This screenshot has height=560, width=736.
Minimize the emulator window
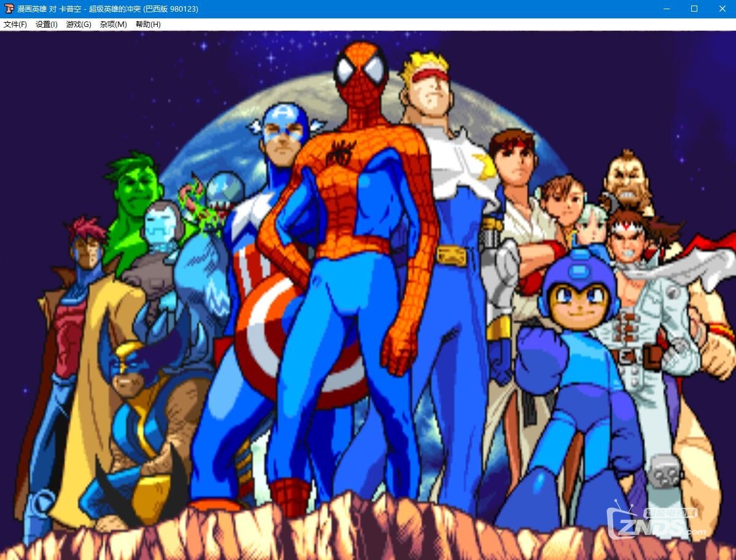667,9
